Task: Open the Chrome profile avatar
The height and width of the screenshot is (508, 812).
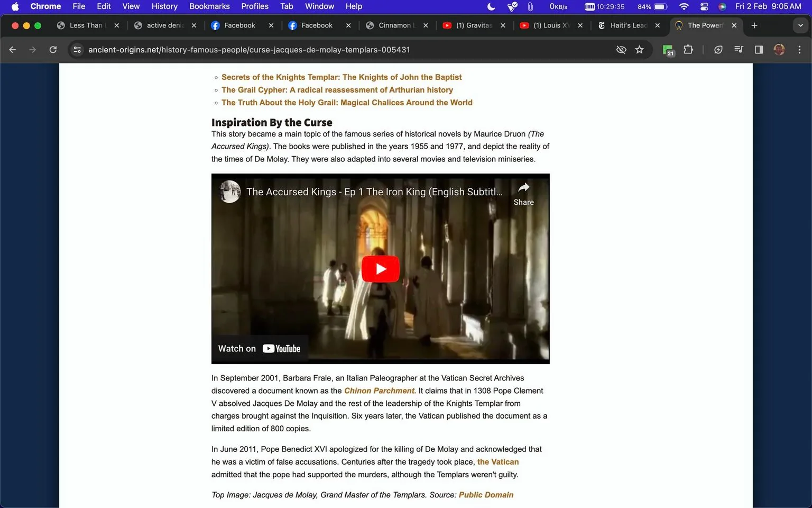Action: [779, 50]
